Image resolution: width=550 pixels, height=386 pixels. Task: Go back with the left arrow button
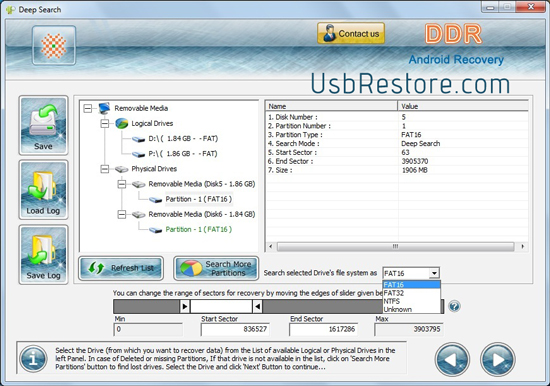452,359
